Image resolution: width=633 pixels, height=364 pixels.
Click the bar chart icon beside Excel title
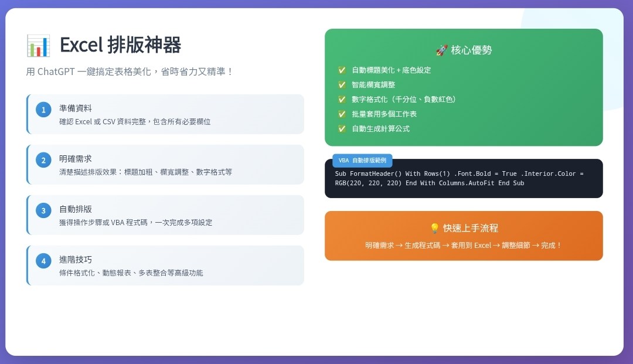click(x=38, y=45)
